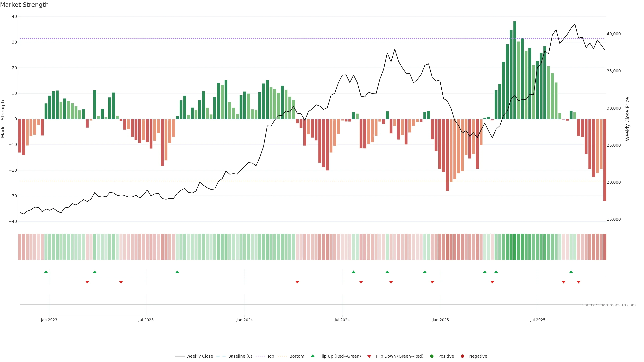Click the Jan 2024 x-axis label
644x362 pixels.
point(245,320)
